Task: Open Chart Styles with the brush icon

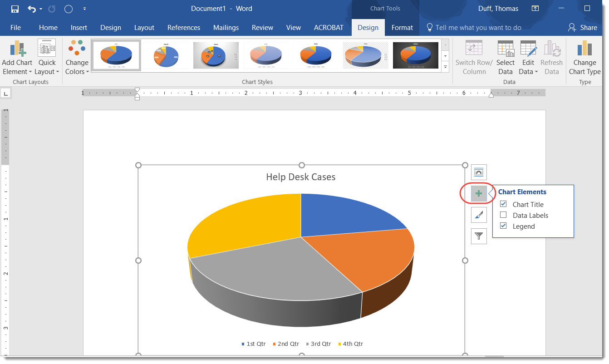Action: coord(478,215)
